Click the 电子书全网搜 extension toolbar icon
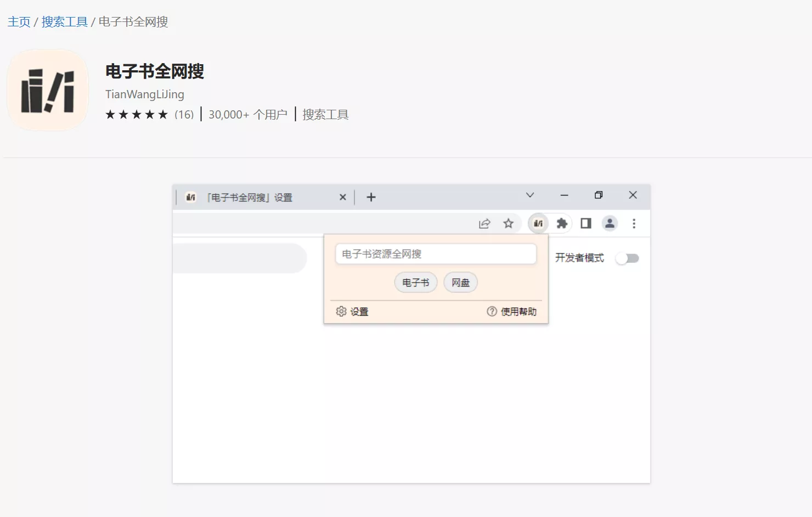 [x=538, y=223]
